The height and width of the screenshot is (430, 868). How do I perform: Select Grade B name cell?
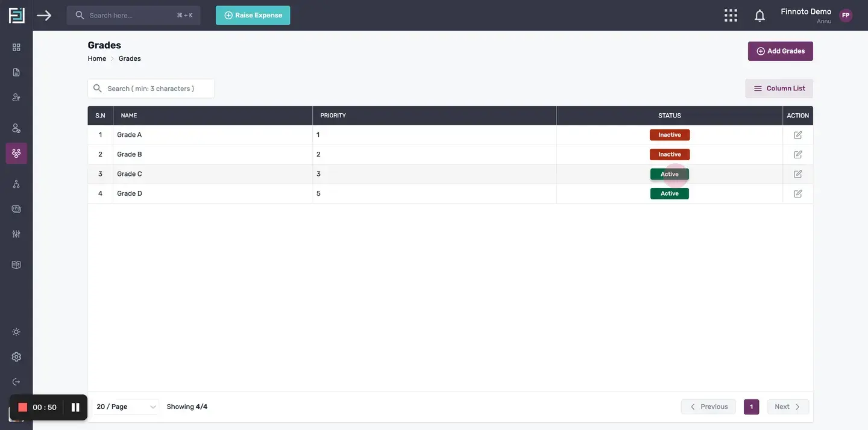(x=213, y=155)
